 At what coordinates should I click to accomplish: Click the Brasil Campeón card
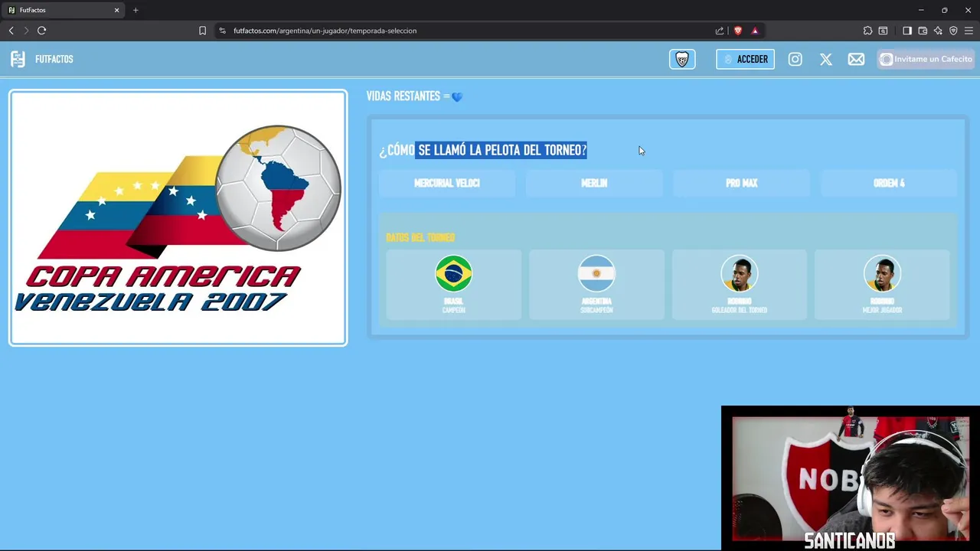454,285
